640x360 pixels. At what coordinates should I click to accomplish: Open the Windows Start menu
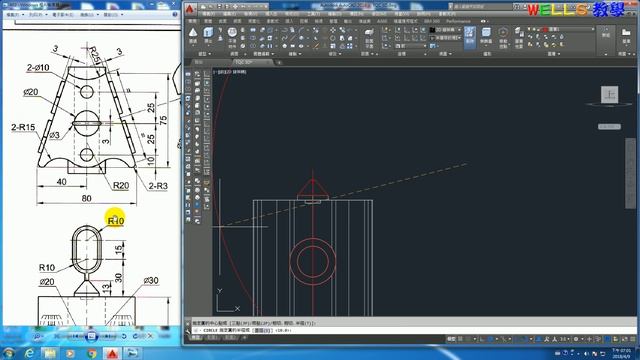pos(9,353)
